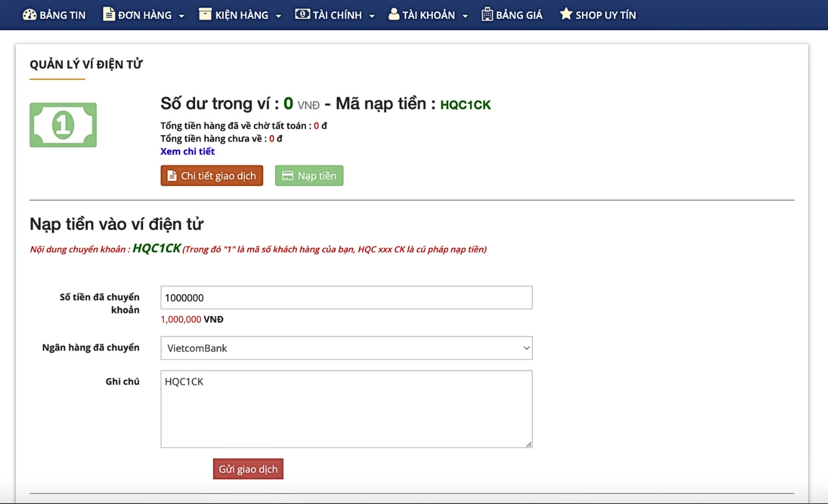This screenshot has width=828, height=504.
Task: Open the Xem chi tiết link
Action: (x=187, y=151)
